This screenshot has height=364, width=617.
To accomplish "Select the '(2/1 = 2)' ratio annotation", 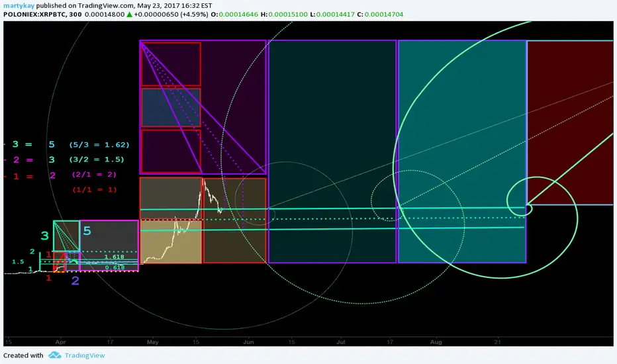I will [94, 174].
